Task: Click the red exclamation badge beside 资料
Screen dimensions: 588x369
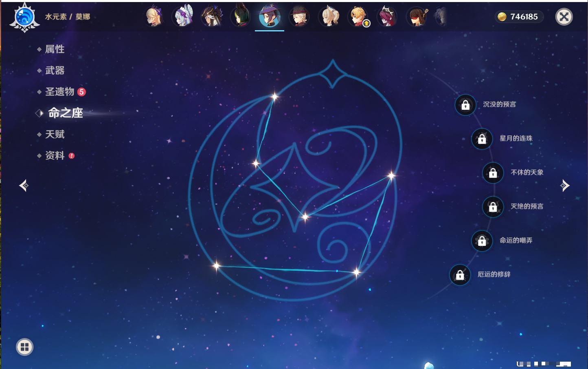Action: 72,156
